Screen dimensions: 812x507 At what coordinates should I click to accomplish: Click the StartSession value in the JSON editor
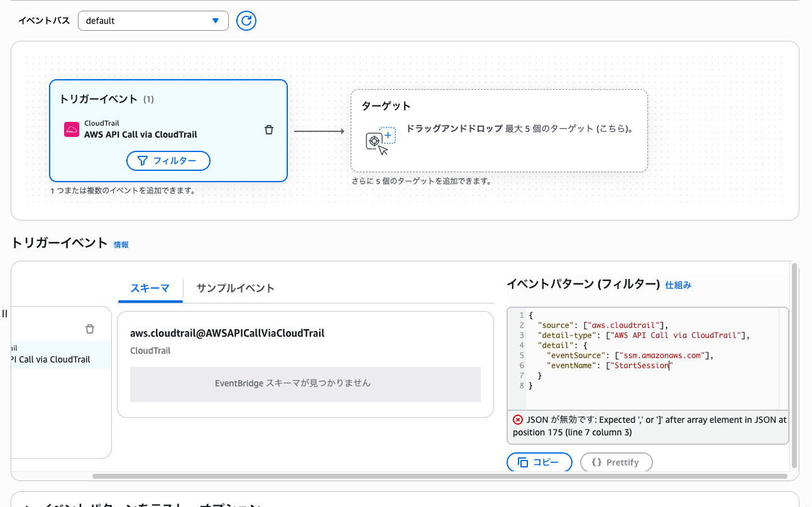[640, 365]
